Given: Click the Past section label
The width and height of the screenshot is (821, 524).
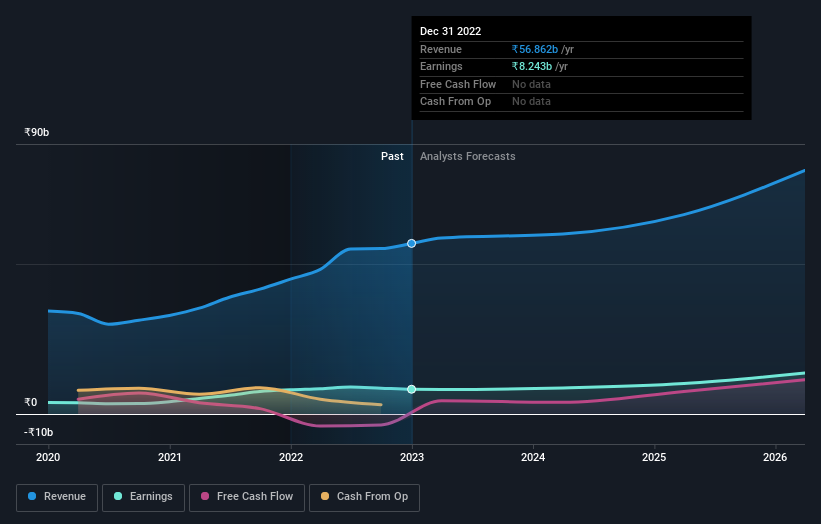Looking at the screenshot, I should 392,157.
